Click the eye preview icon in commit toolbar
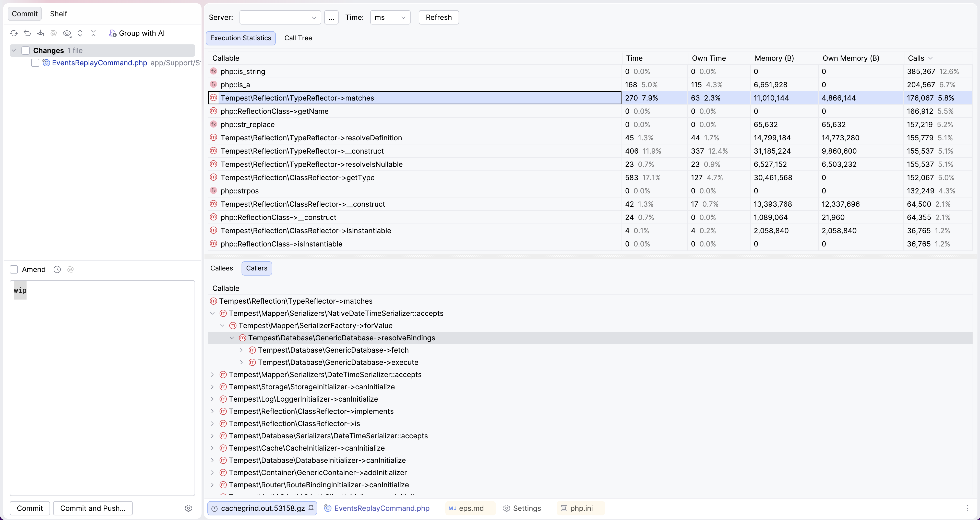980x520 pixels. click(x=67, y=33)
